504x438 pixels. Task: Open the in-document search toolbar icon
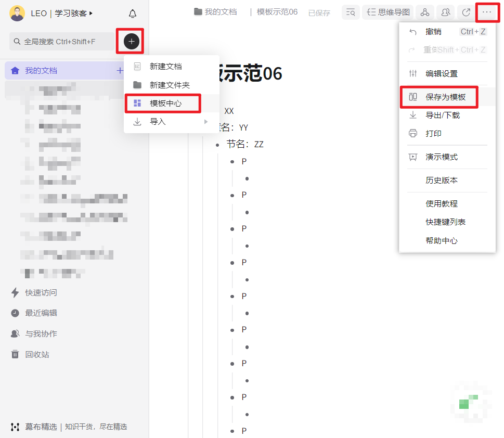point(351,12)
